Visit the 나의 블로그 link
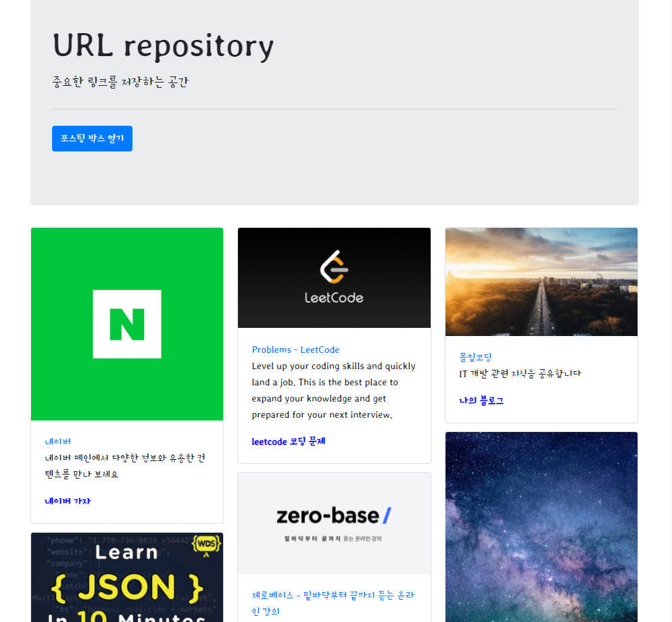The width and height of the screenshot is (672, 622). [x=481, y=400]
